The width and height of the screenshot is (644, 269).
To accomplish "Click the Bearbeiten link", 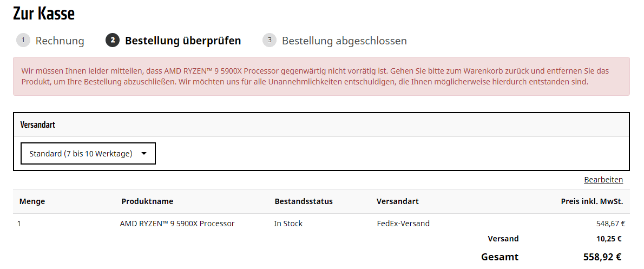I will click(x=603, y=180).
